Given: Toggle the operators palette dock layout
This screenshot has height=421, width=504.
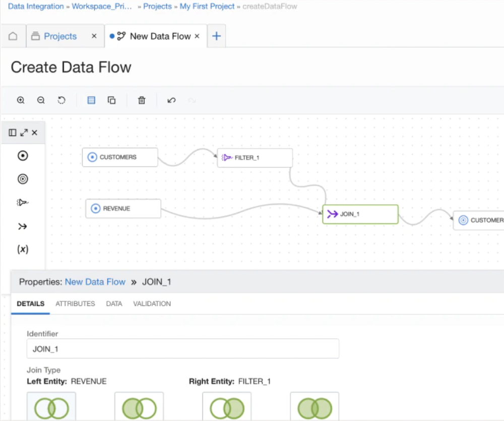Looking at the screenshot, I should [13, 133].
